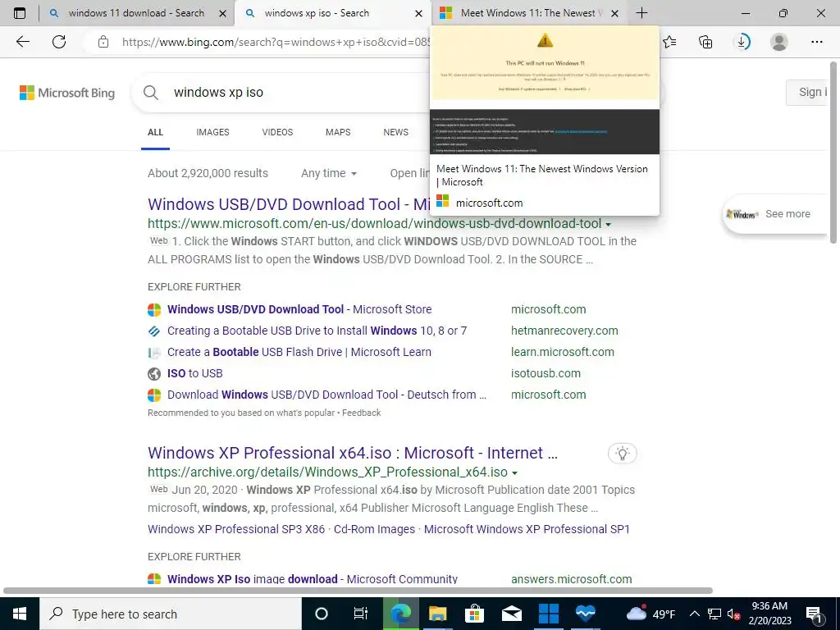
Task: Open the ISO to USB link
Action: [194, 374]
